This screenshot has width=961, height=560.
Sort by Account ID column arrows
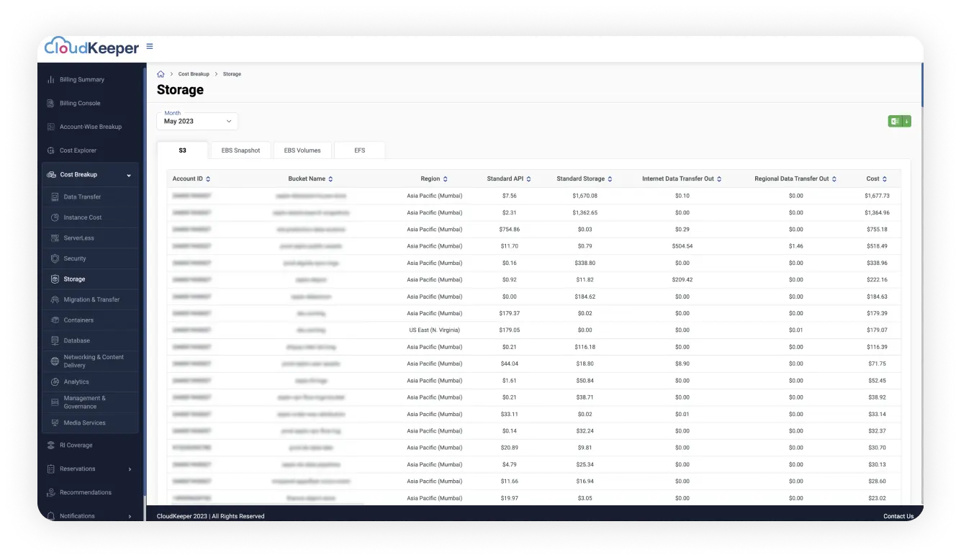[208, 179]
